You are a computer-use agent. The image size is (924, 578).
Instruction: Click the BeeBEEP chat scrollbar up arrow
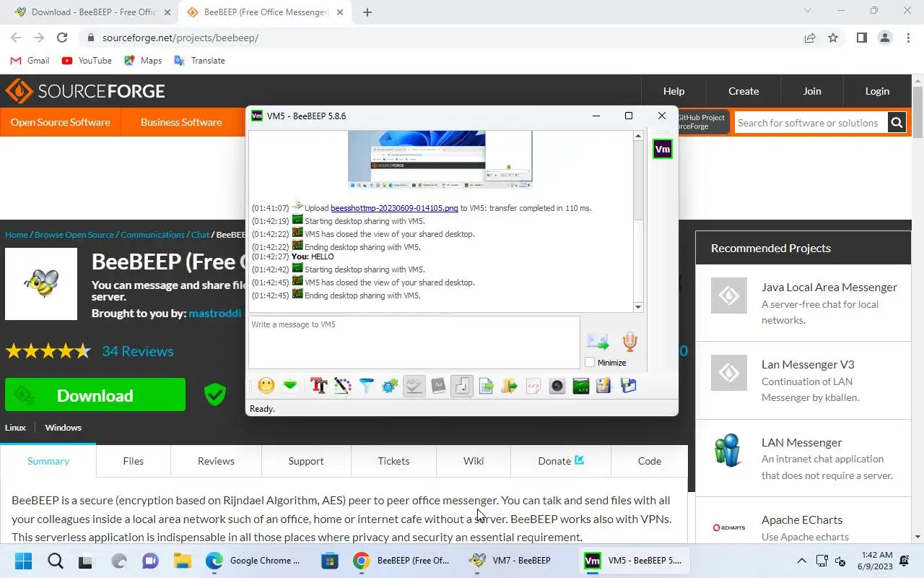point(638,136)
